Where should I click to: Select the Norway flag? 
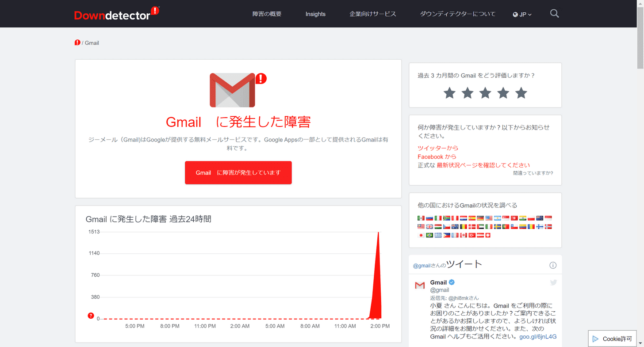click(548, 227)
